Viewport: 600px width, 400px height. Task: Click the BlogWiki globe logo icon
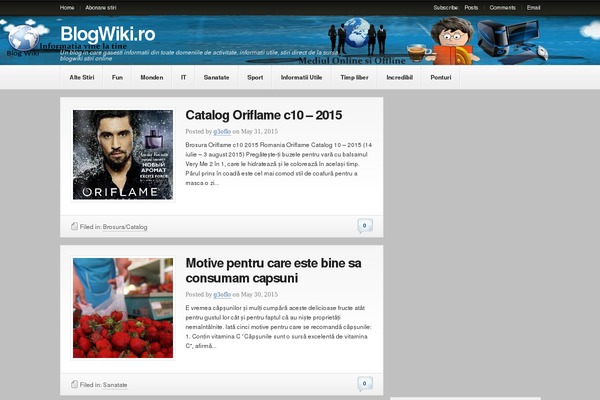point(24,38)
